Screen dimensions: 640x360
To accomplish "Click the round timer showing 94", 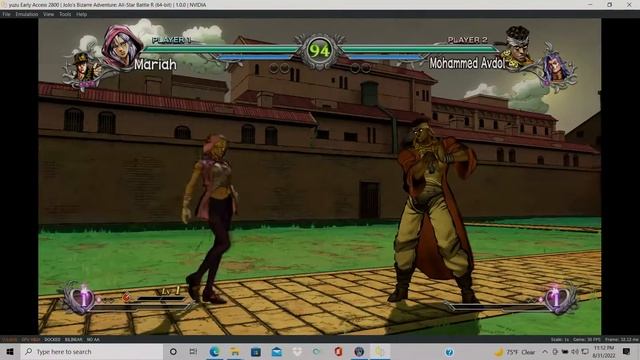I will click(320, 51).
